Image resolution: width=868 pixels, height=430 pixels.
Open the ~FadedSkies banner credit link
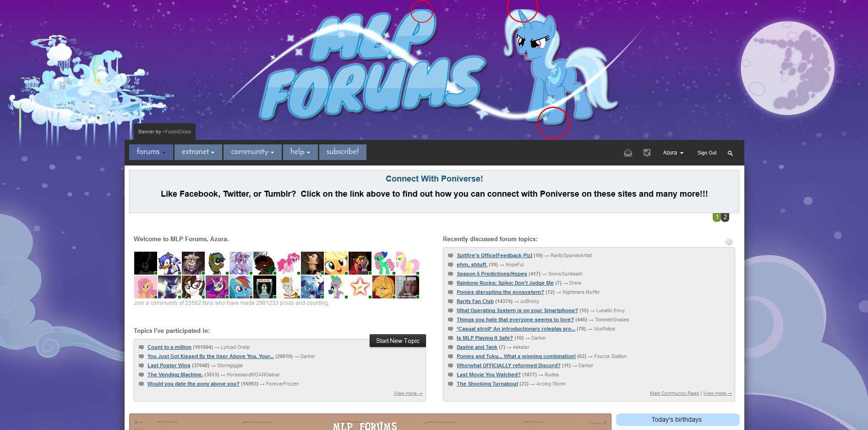pos(177,132)
